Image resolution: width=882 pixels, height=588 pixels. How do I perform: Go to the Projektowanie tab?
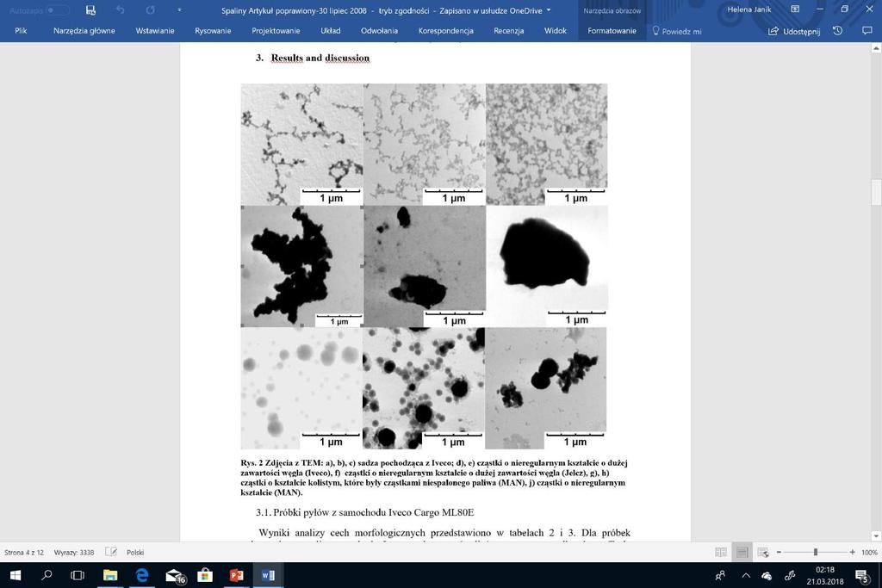click(x=276, y=31)
